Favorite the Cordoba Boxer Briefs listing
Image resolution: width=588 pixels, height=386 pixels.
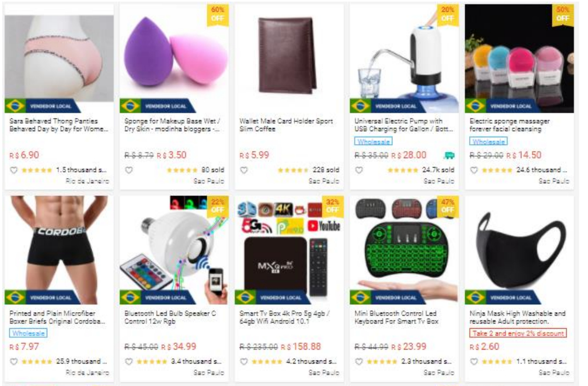click(14, 362)
